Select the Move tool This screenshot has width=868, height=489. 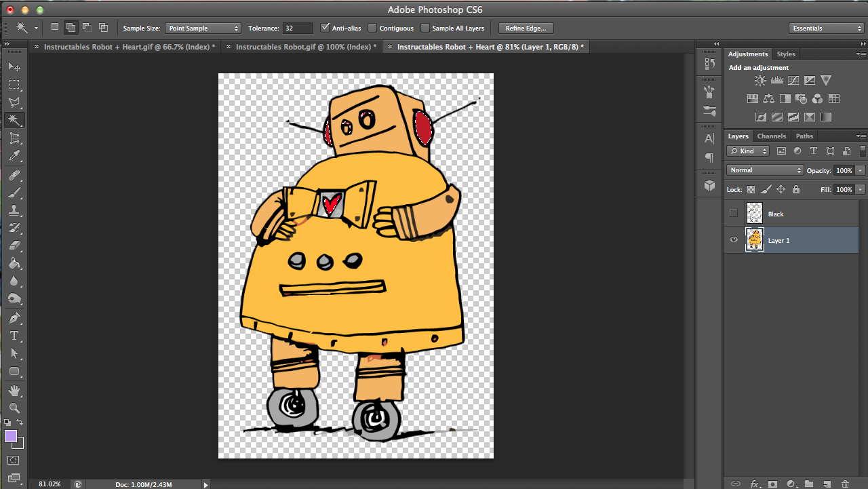14,66
